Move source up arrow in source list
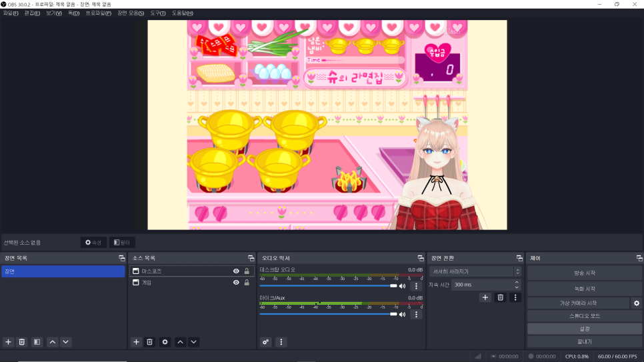This screenshot has width=644, height=362. [x=180, y=342]
